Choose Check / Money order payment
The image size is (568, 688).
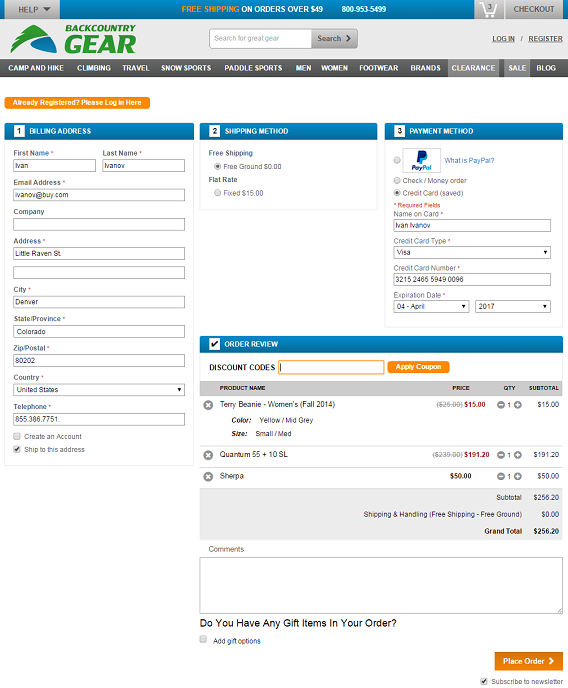(x=397, y=180)
